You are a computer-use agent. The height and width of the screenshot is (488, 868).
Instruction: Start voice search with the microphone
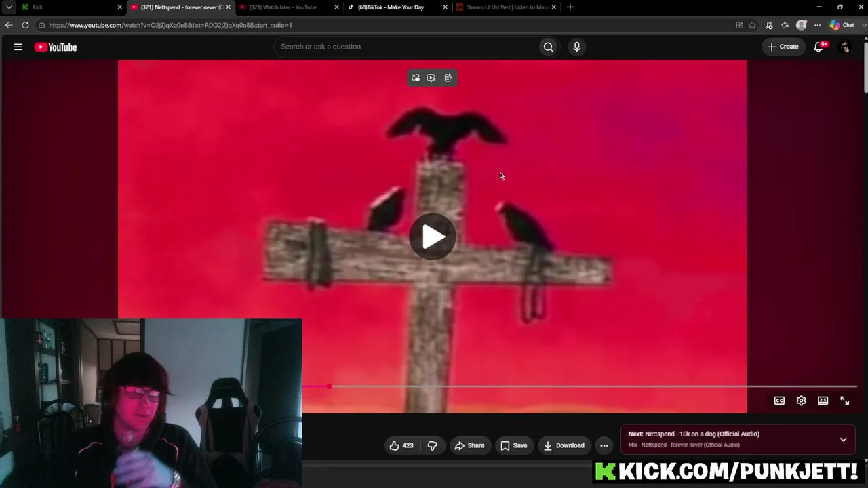click(576, 47)
